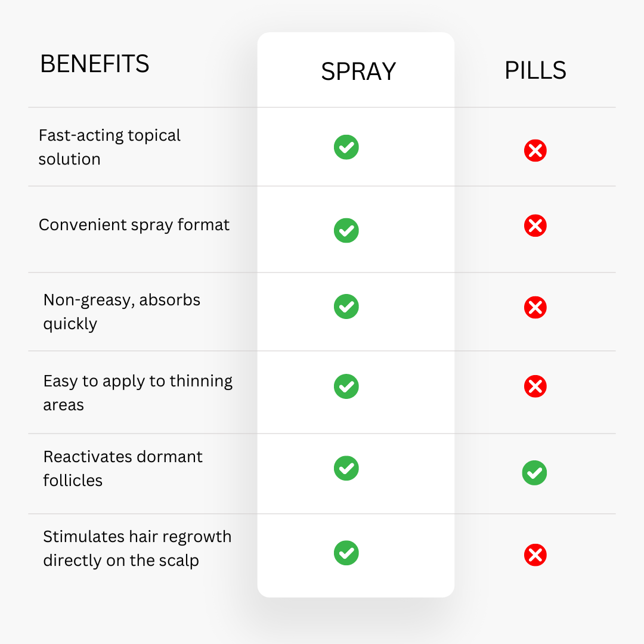Click the BENEFITS heading
644x644 pixels.
point(94,64)
